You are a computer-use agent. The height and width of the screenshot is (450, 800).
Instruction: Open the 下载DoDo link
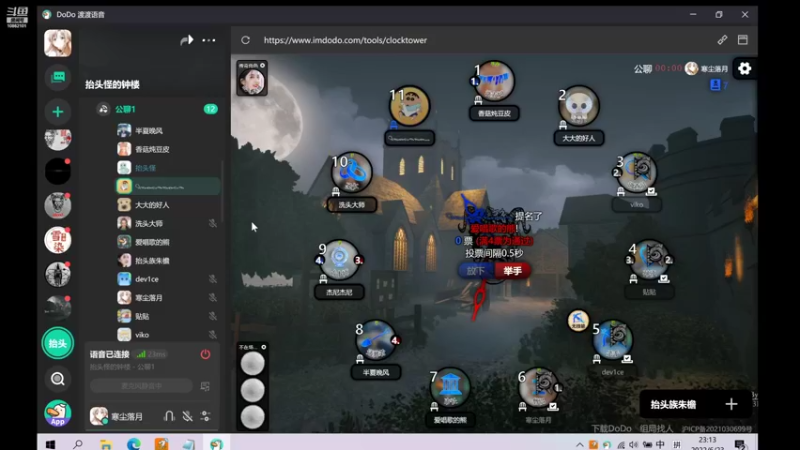(x=611, y=429)
